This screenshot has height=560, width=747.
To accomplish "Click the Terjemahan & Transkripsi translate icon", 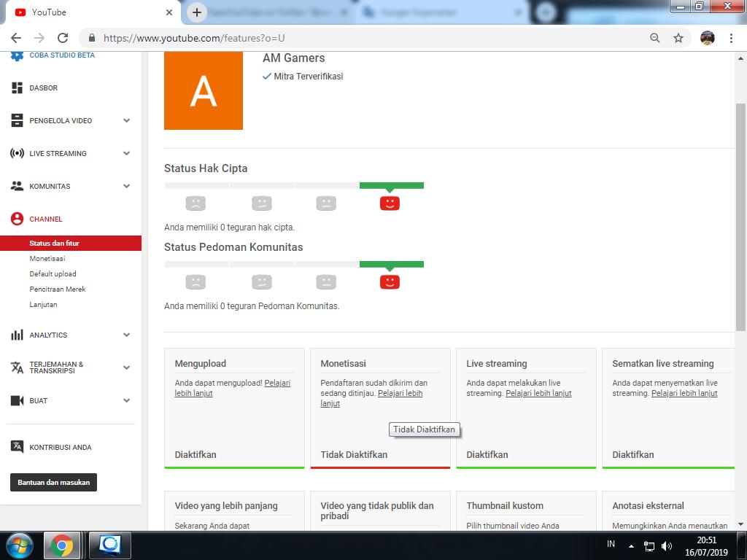I will [x=18, y=367].
